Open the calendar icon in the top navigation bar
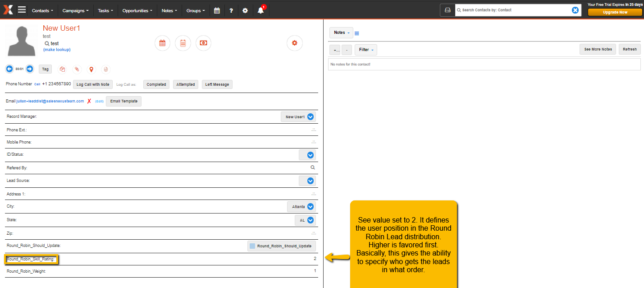 tap(217, 10)
